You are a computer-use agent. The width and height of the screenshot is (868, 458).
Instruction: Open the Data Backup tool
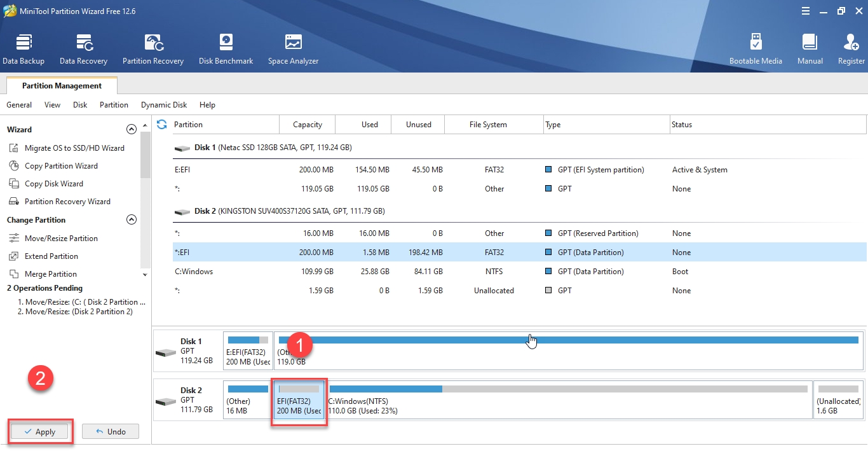click(x=24, y=50)
